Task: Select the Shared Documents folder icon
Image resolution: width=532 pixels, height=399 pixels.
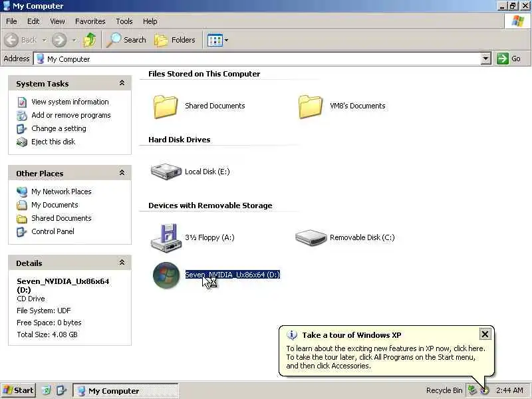Action: pyautogui.click(x=166, y=106)
